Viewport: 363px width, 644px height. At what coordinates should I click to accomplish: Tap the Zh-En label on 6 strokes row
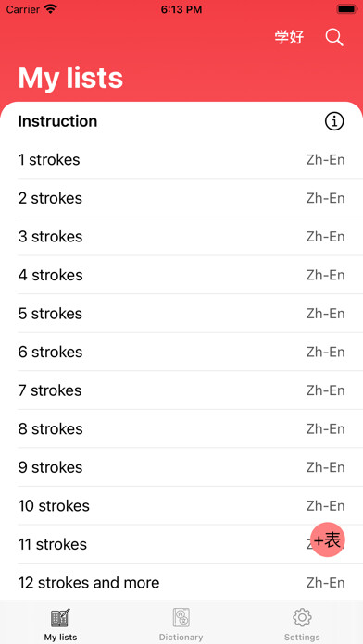[325, 352]
